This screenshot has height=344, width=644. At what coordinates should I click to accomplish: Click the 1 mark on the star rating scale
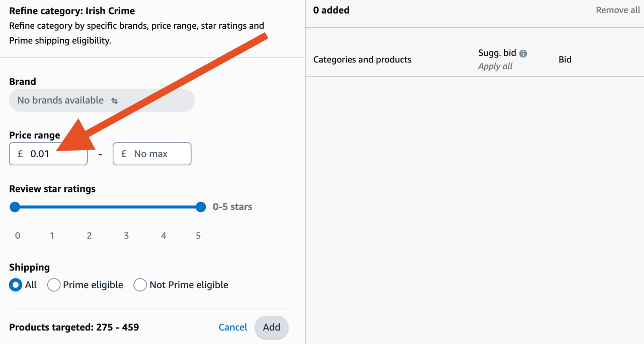tap(52, 236)
